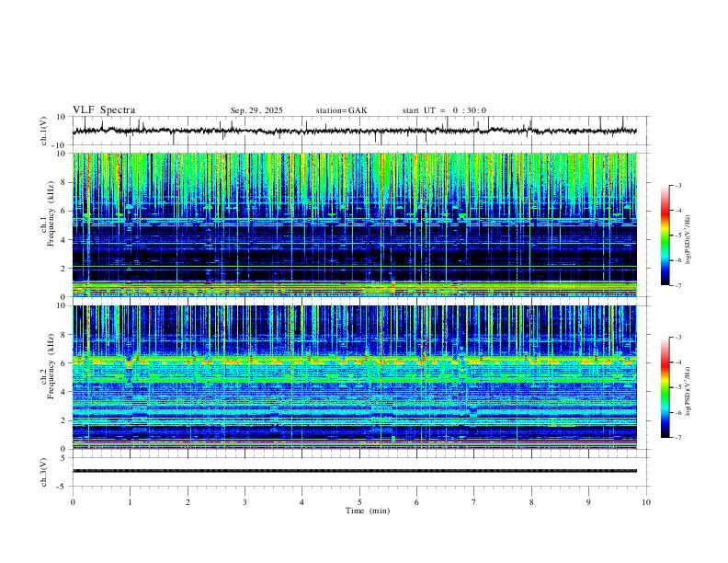
Task: Click the "Time (min)" x-axis label
Action: [x=368, y=511]
